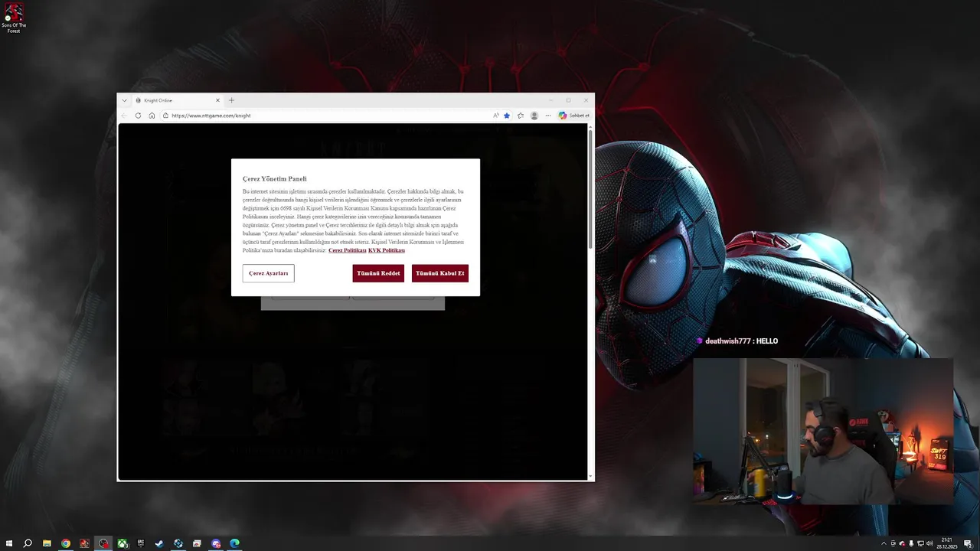Go back in the browser

pos(124,116)
